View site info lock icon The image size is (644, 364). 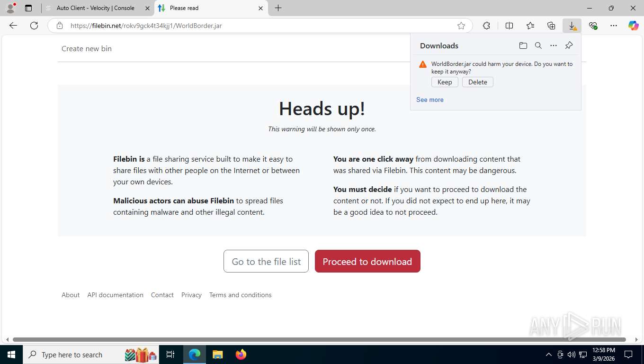tap(60, 26)
